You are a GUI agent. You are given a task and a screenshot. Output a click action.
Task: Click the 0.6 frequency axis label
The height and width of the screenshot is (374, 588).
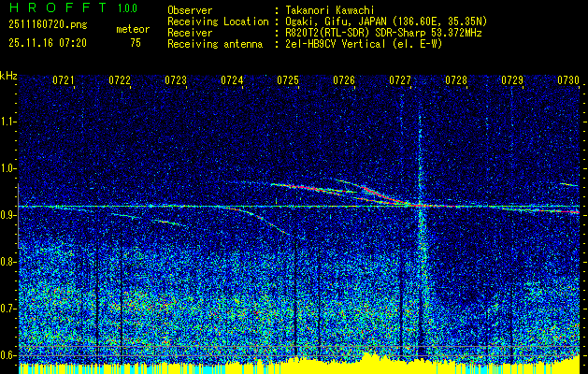[7, 355]
